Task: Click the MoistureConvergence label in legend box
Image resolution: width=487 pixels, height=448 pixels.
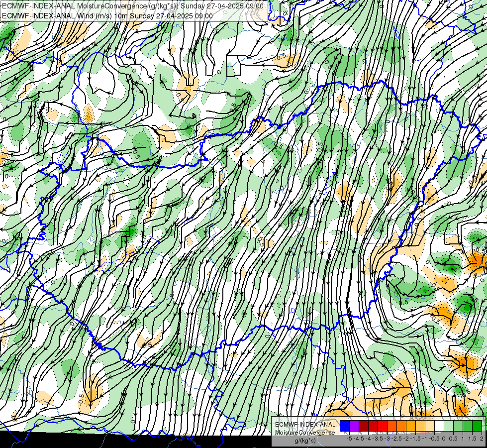Action: click(x=305, y=433)
